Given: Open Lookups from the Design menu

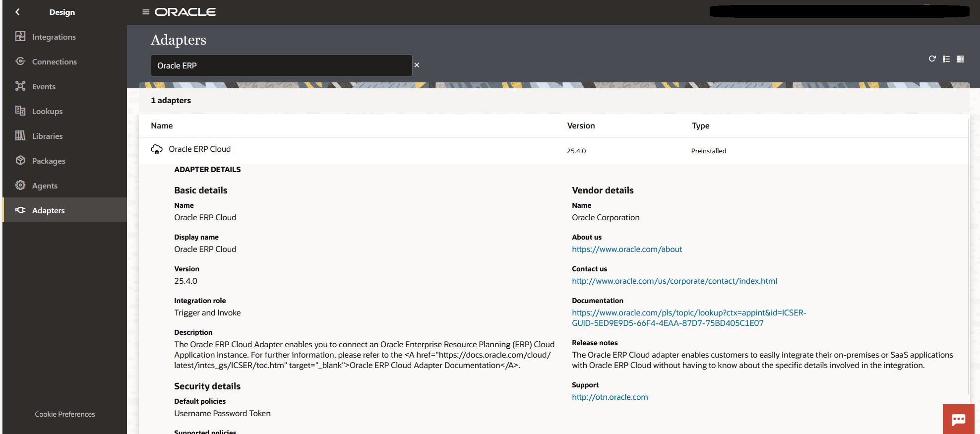Looking at the screenshot, I should pyautogui.click(x=47, y=111).
